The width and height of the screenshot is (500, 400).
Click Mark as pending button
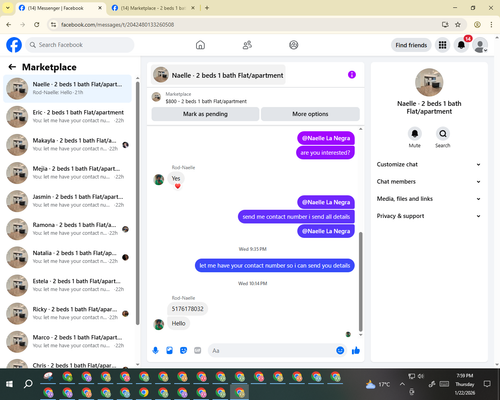(205, 114)
